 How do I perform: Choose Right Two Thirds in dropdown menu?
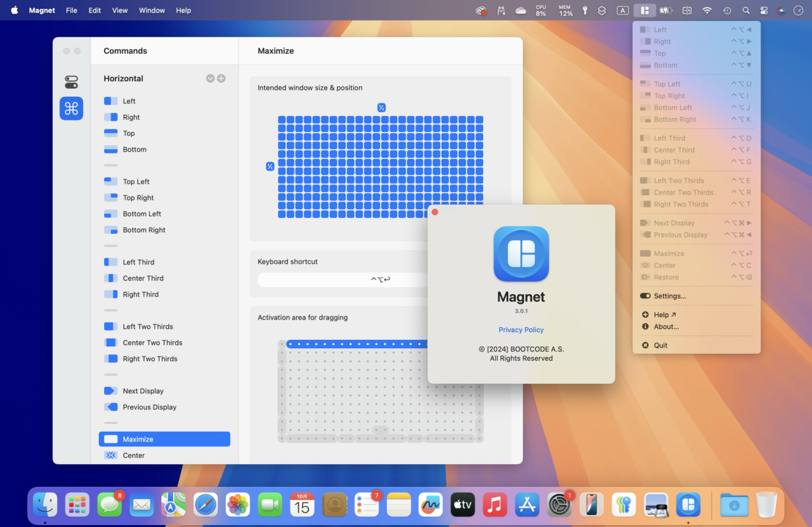(696, 204)
